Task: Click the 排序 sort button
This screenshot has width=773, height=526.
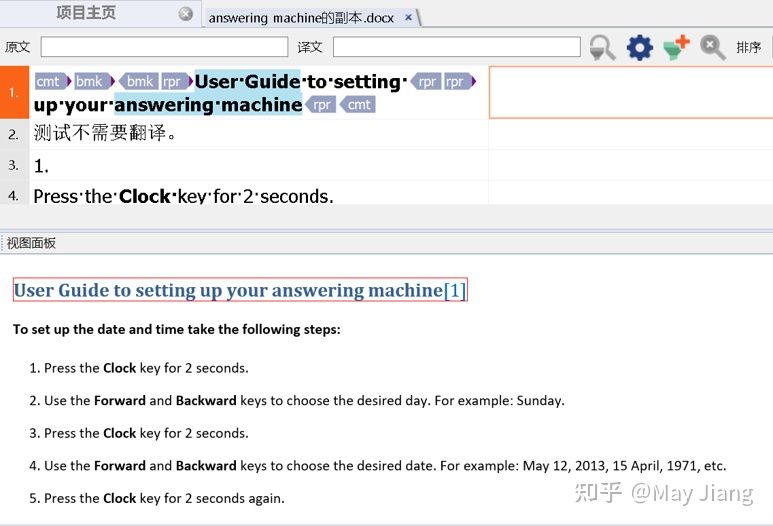Action: click(749, 47)
